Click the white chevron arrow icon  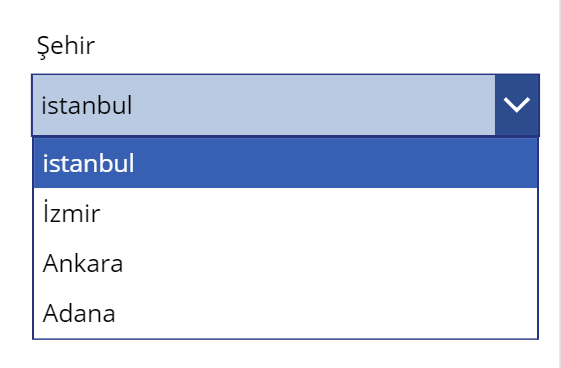[517, 105]
